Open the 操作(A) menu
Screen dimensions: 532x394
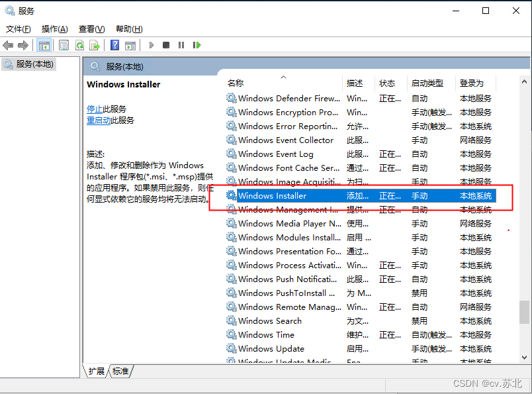click(x=55, y=29)
